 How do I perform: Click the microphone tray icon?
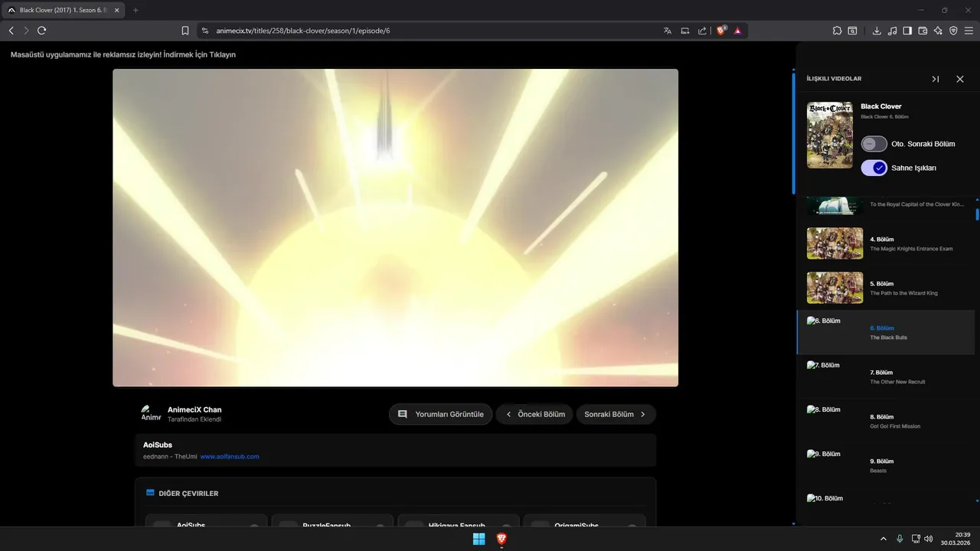pyautogui.click(x=900, y=539)
